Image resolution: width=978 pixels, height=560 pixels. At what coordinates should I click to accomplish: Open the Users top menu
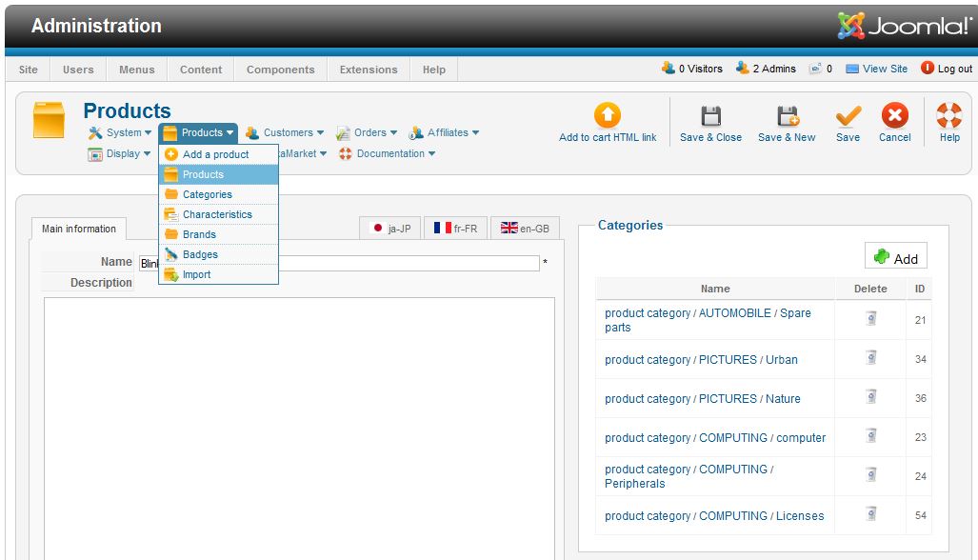[78, 70]
